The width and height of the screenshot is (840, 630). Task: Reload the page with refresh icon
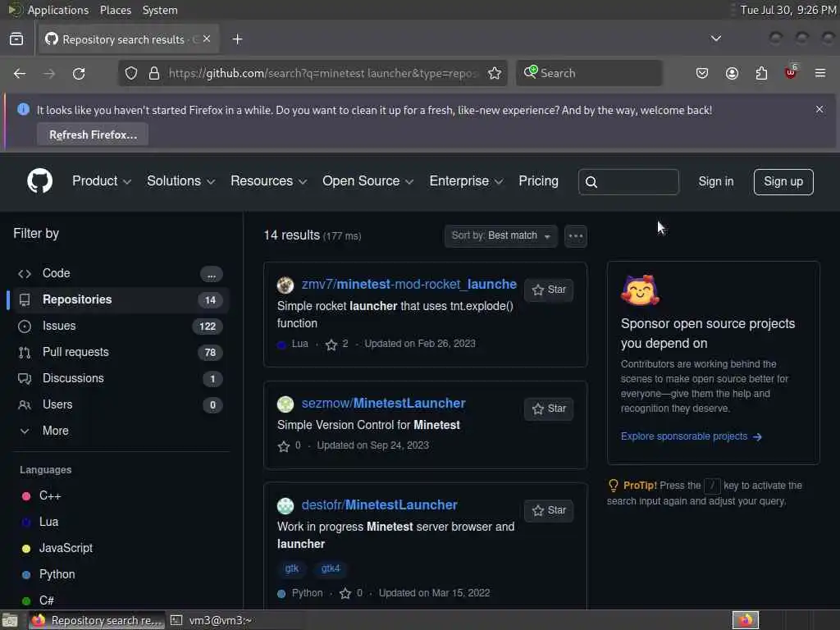pyautogui.click(x=79, y=73)
